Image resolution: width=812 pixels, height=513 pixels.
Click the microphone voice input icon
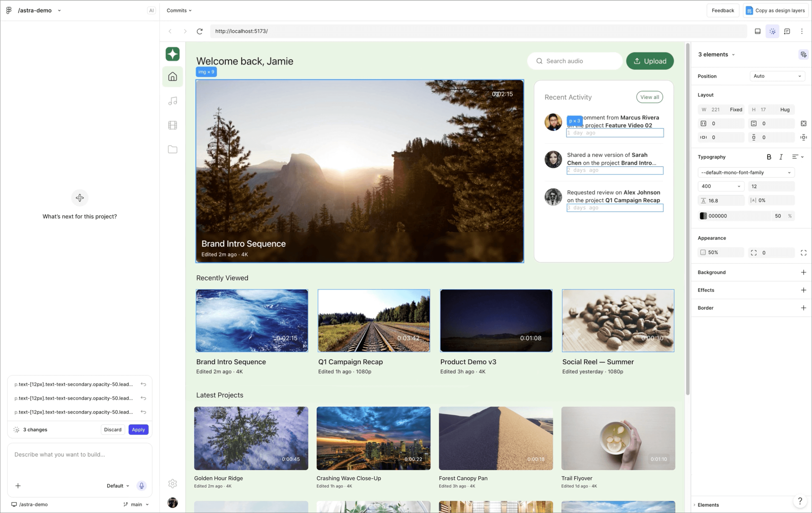coord(142,486)
